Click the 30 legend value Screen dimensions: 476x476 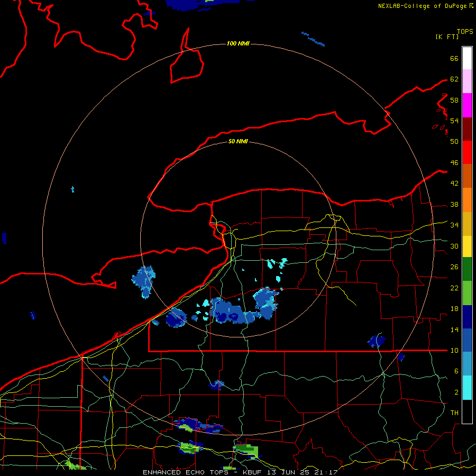pyautogui.click(x=454, y=246)
